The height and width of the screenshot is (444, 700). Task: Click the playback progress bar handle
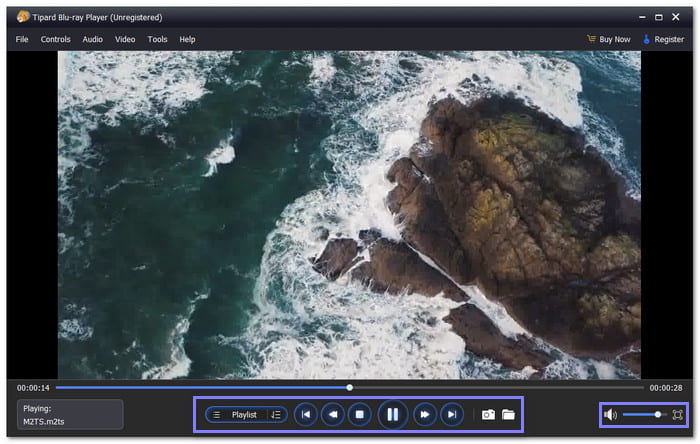click(349, 387)
